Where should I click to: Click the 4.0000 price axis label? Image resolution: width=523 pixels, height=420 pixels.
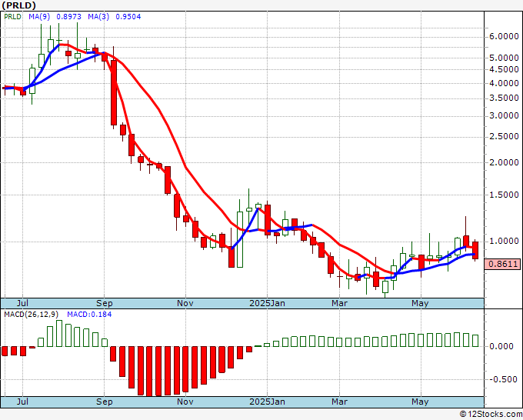click(x=504, y=83)
